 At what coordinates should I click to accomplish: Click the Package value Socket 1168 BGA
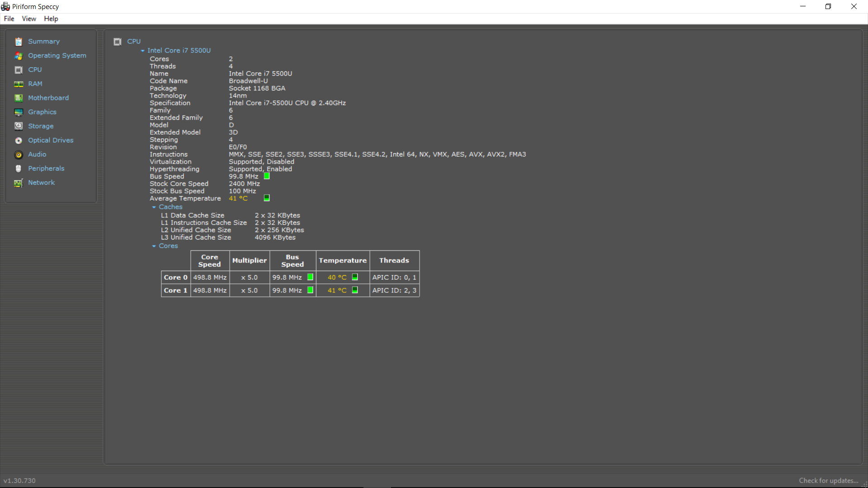(257, 89)
